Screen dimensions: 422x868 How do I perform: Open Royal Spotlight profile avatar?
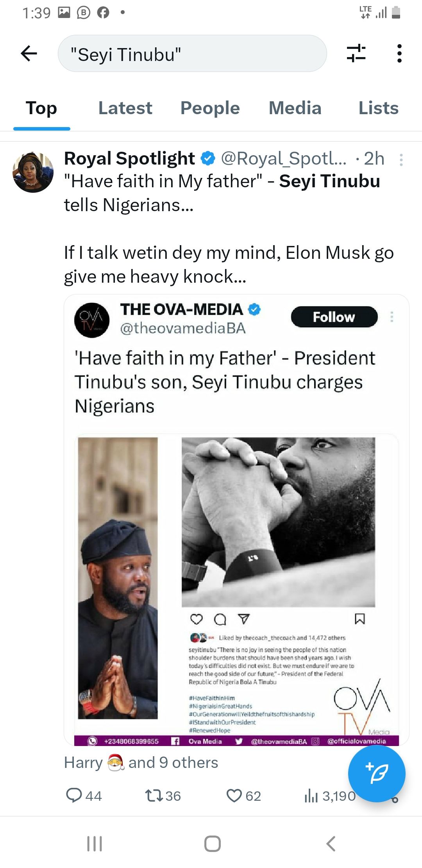point(33,172)
